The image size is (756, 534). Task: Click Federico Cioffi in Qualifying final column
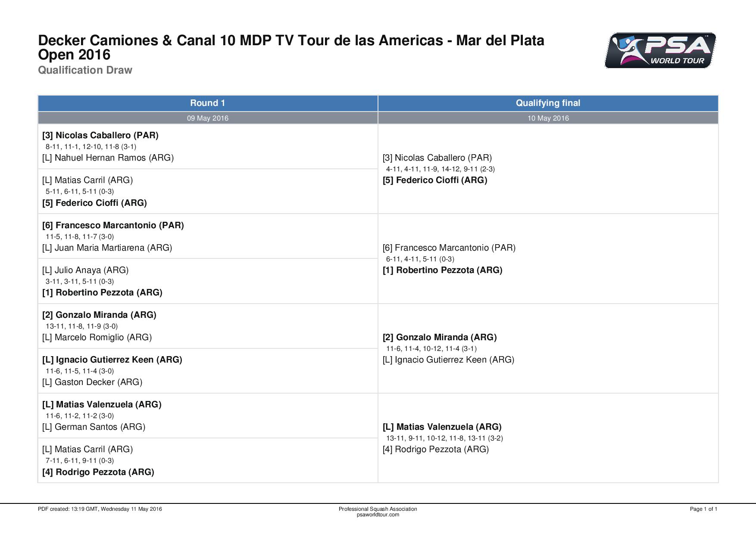[x=435, y=180]
